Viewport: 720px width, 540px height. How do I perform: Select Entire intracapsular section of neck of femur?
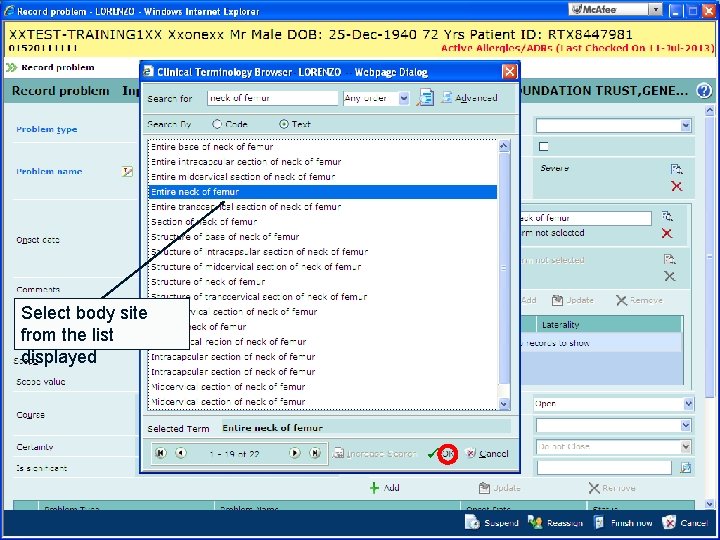coord(323,162)
